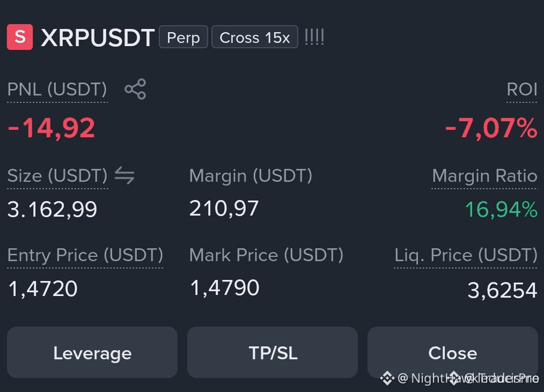The image size is (544, 392).
Task: Tap the PNL (USDT) label
Action: click(57, 90)
